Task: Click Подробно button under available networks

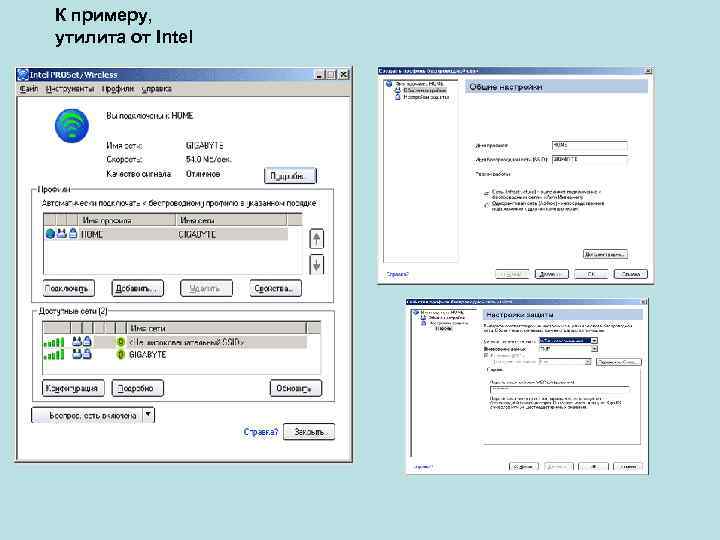Action: (138, 388)
